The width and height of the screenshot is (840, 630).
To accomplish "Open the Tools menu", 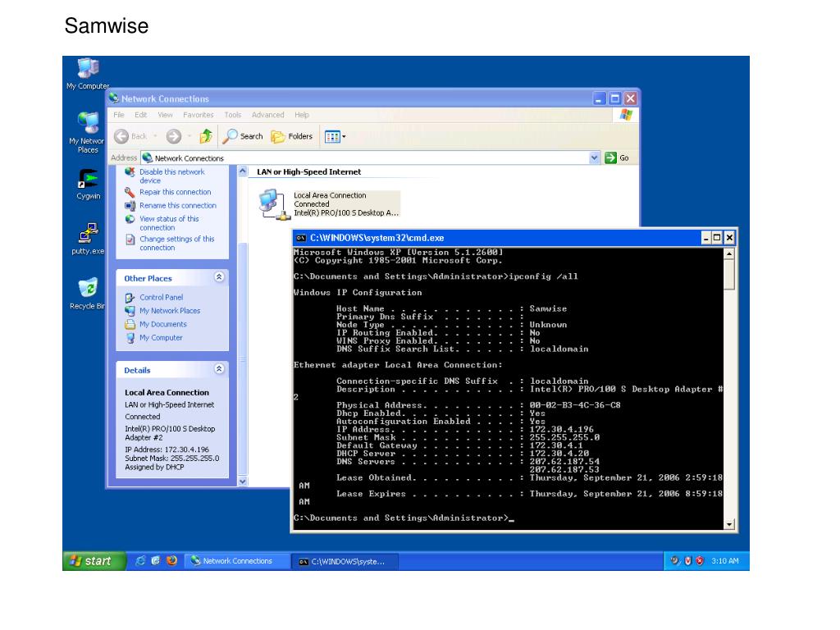I will click(232, 115).
